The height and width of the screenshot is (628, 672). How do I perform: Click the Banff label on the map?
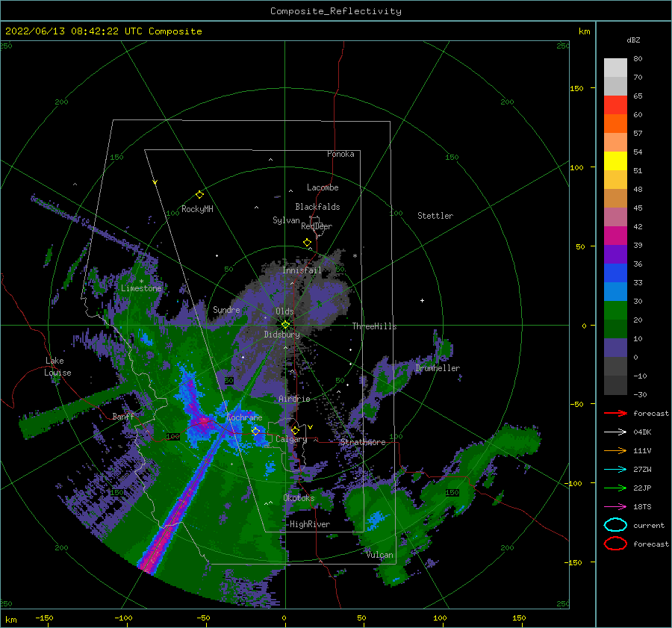coord(123,417)
